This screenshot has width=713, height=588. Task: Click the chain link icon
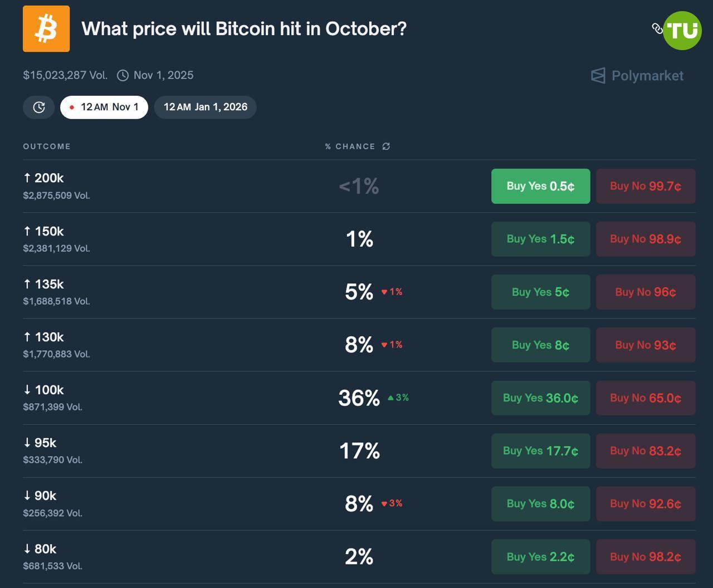point(657,28)
